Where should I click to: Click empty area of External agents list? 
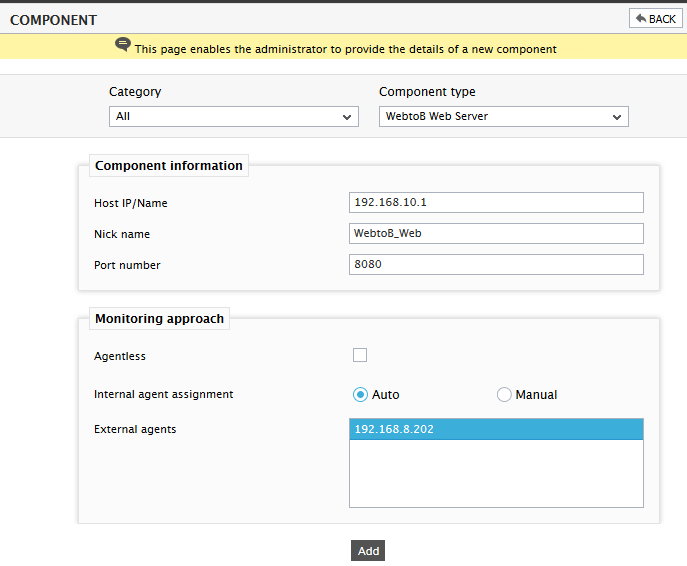[496, 473]
